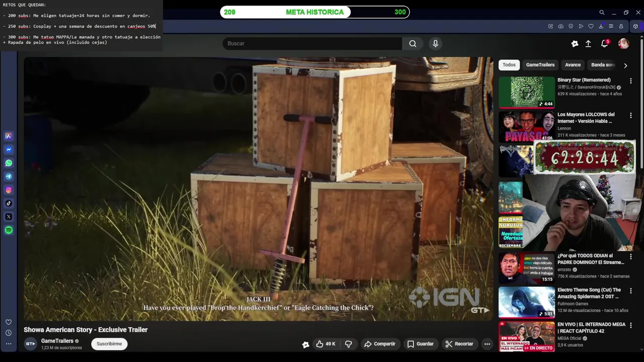
Task: Dislike the Showa American Story trailer
Action: [x=348, y=344]
